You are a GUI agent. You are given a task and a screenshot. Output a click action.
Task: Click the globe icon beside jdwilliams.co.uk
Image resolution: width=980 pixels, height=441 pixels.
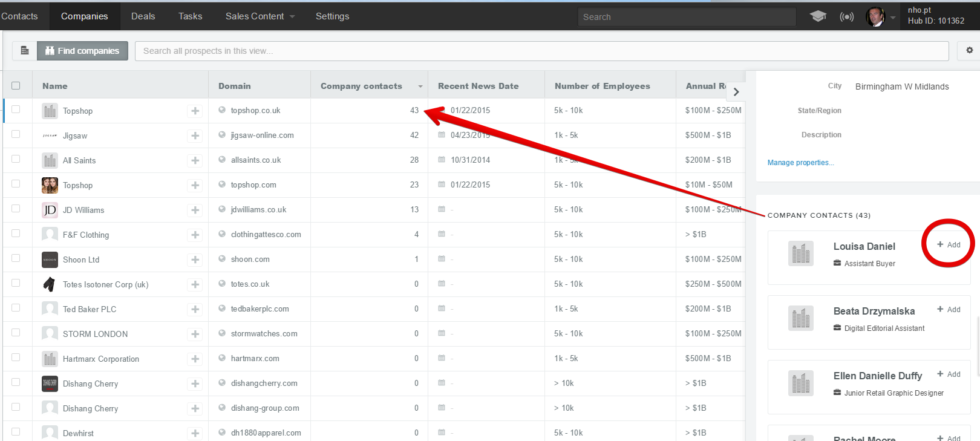[x=222, y=209]
